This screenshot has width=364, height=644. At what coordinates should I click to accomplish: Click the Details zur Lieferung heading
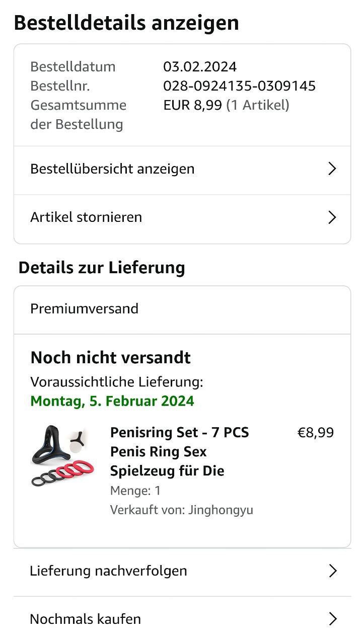[102, 268]
